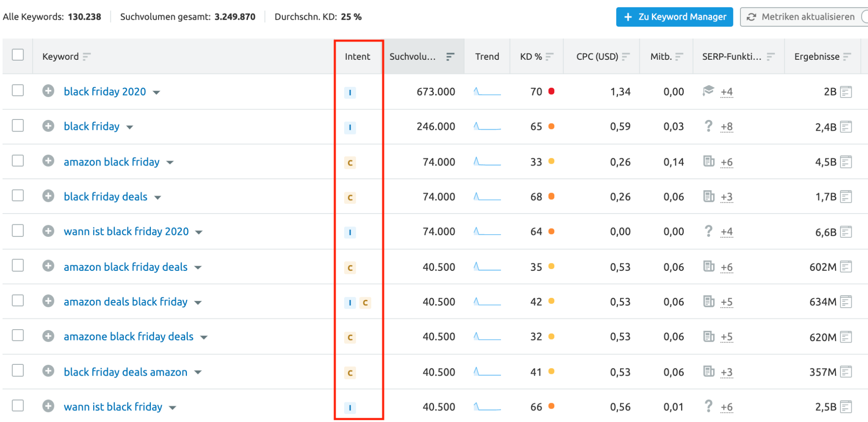Screen dimensions: 868x422
Task: Click red KD dot for 'black friday 2020'
Action: pyautogui.click(x=551, y=91)
